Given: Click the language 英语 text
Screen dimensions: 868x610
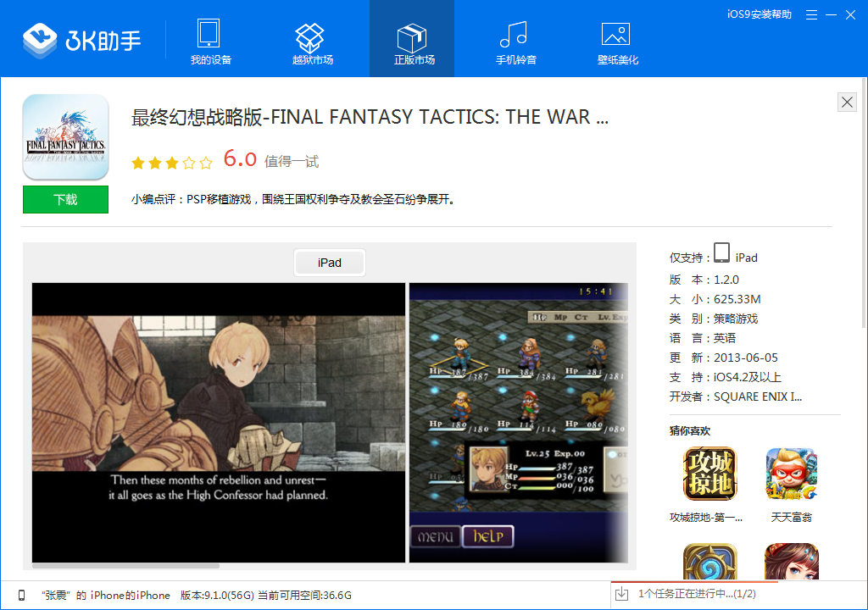Looking at the screenshot, I should tap(725, 338).
